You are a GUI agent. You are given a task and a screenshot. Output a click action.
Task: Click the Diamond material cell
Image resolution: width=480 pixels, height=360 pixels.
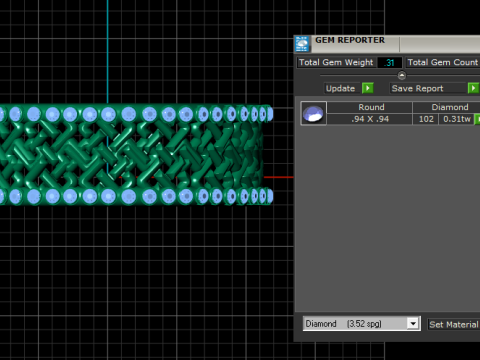[447, 107]
